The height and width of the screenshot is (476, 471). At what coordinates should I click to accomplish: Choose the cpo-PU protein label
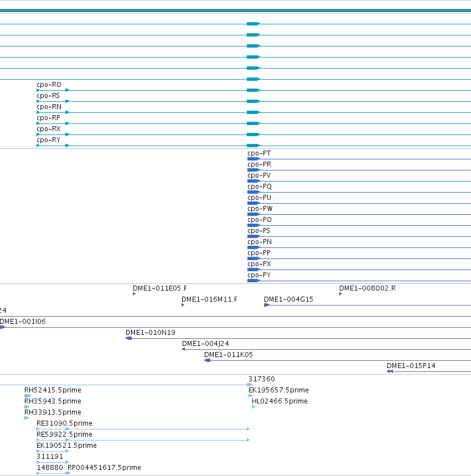(259, 198)
